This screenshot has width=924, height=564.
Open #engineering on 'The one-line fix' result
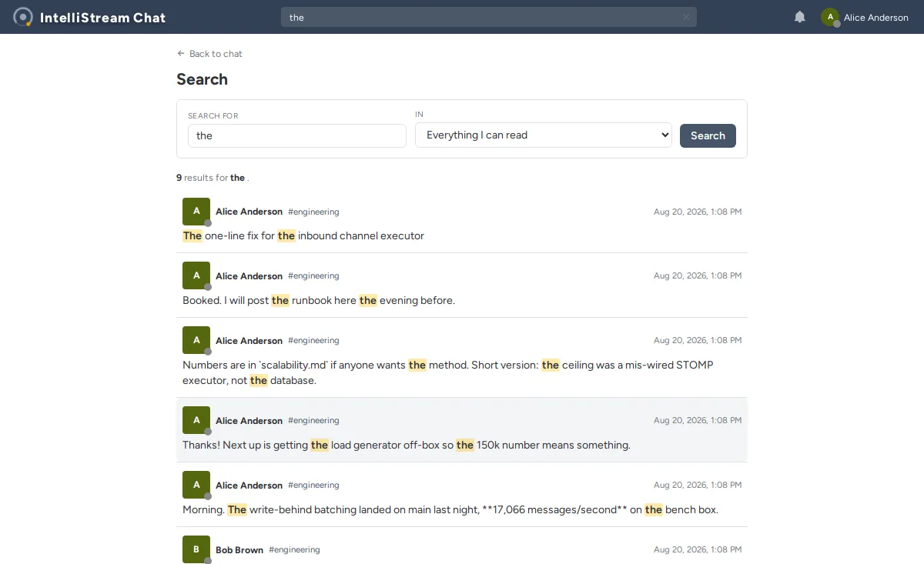pos(313,212)
